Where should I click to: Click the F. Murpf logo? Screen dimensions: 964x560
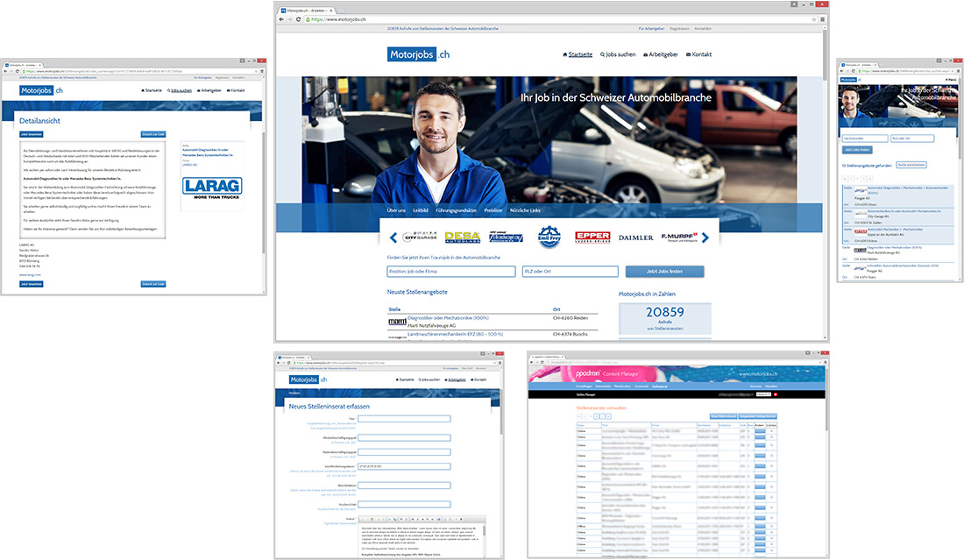coord(679,237)
